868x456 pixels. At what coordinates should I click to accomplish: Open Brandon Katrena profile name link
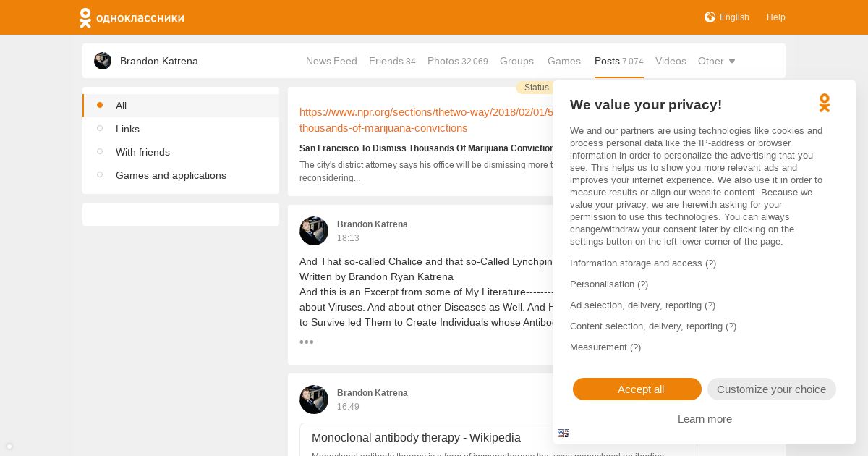tap(159, 61)
